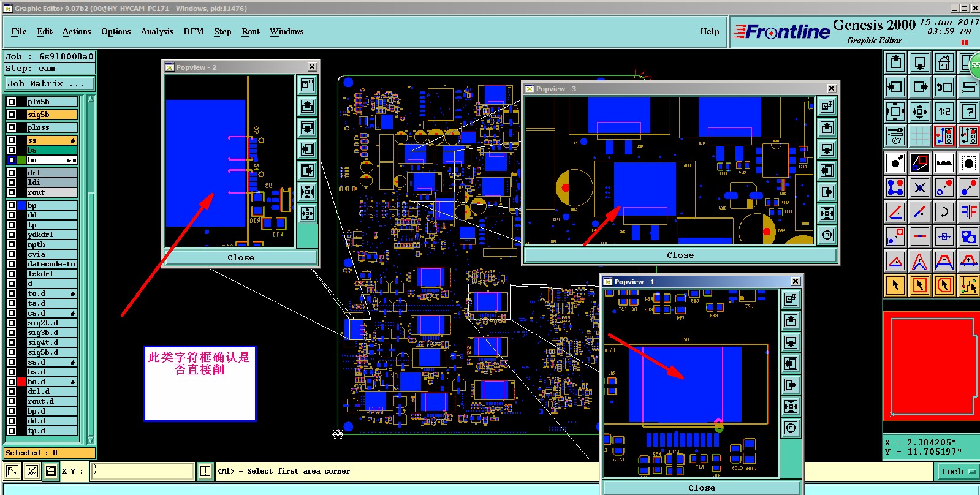Toggle the sig5b layer checkbox

[12, 115]
